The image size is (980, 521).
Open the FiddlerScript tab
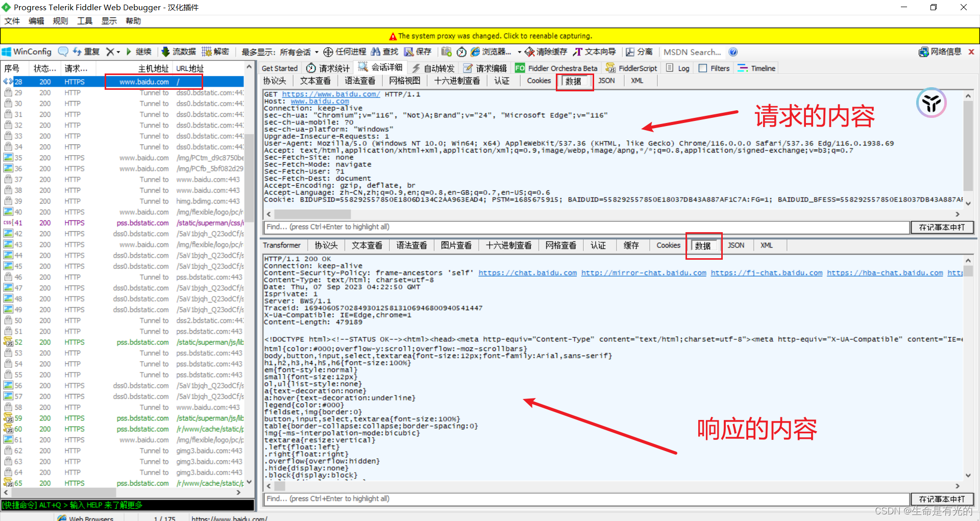click(x=631, y=68)
